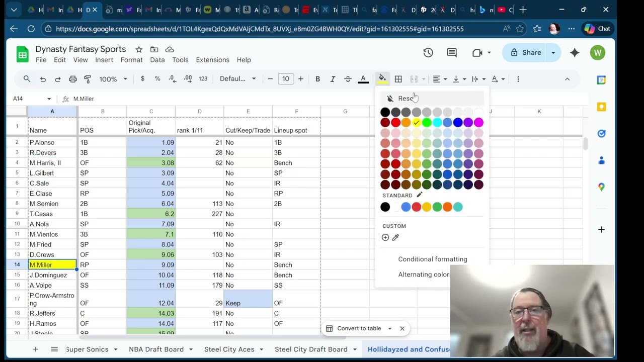This screenshot has height=362, width=644.
Task: Click the Share button
Action: pyautogui.click(x=525, y=53)
